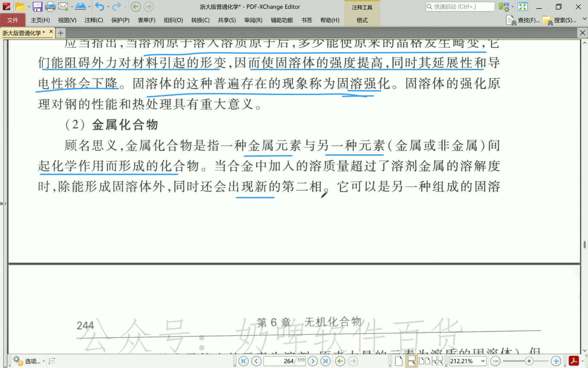
Task: Open the 主页(H) ribbon tab
Action: (40, 20)
